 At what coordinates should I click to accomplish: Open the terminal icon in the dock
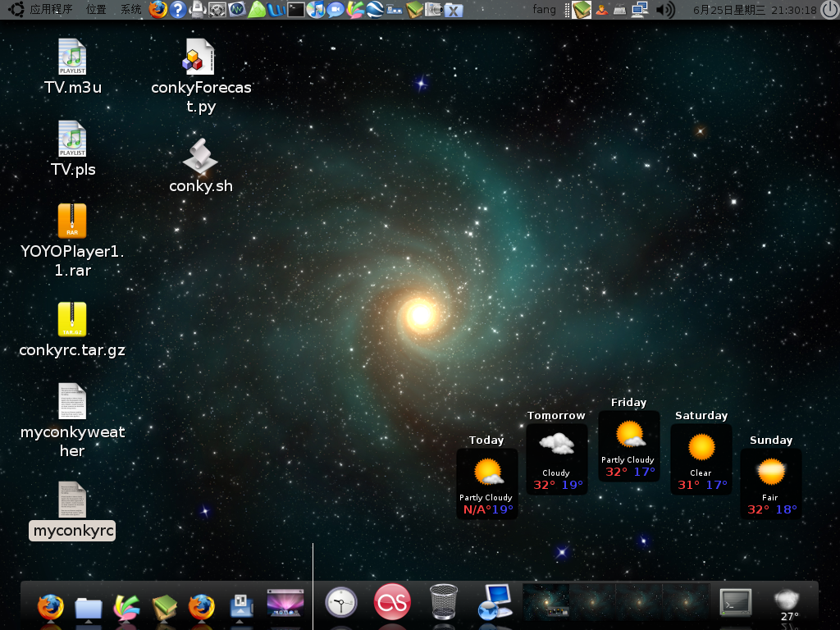735,602
